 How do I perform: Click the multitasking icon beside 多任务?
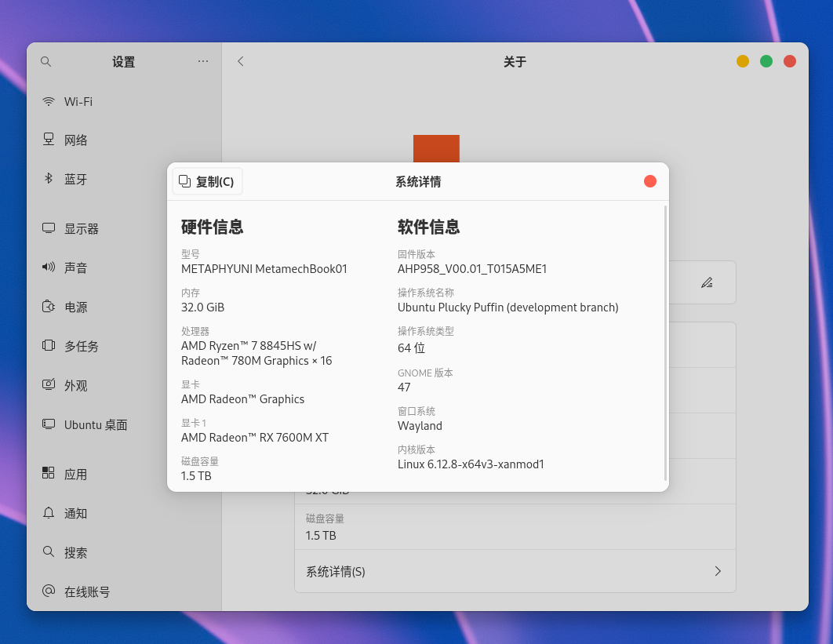click(x=49, y=346)
